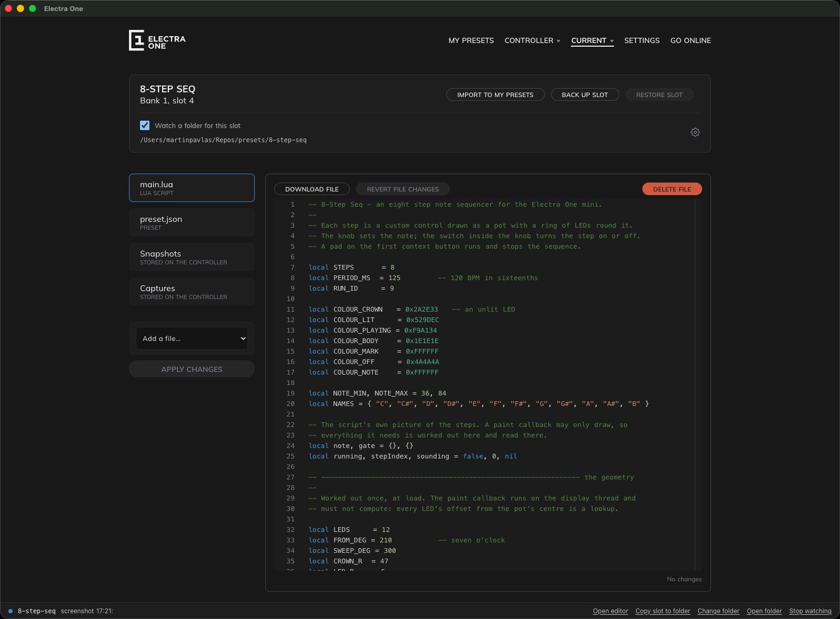Click BACK UP SLOT button
Image resolution: width=840 pixels, height=619 pixels.
585,94
